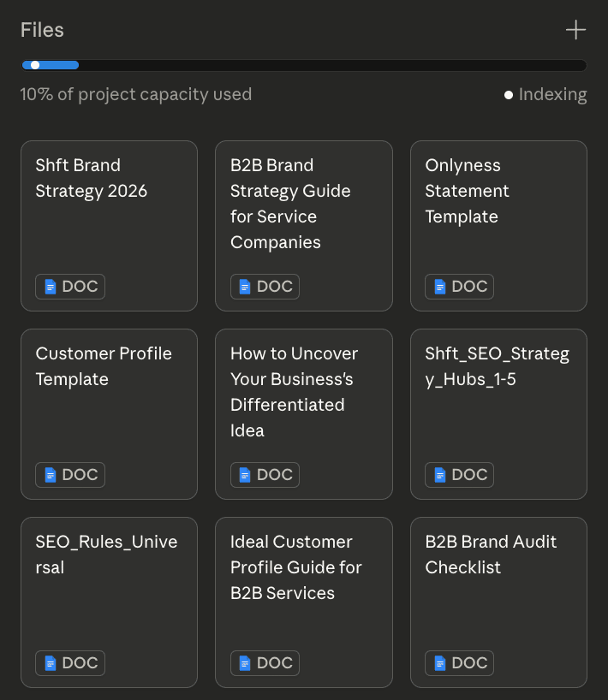Click DOC badge on Onlyness Statement Template
The width and height of the screenshot is (608, 700).
pos(460,287)
